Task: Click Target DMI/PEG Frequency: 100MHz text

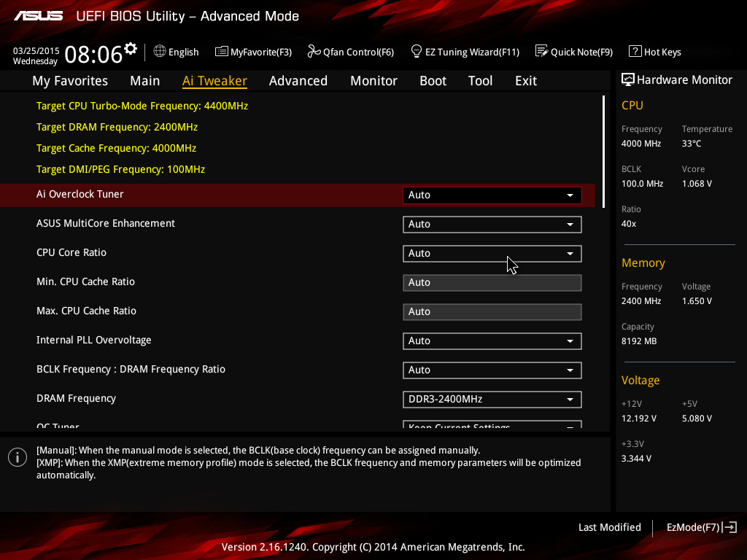Action: [x=120, y=169]
